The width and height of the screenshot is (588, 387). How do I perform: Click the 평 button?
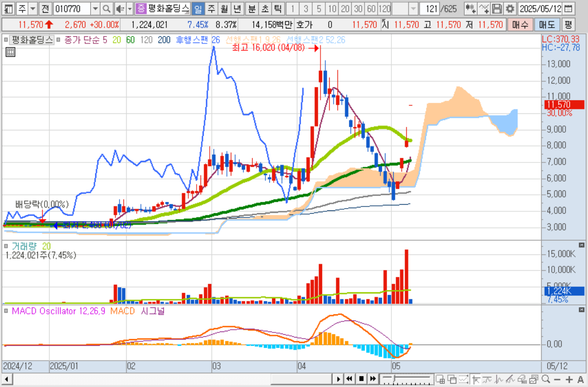coord(569,25)
